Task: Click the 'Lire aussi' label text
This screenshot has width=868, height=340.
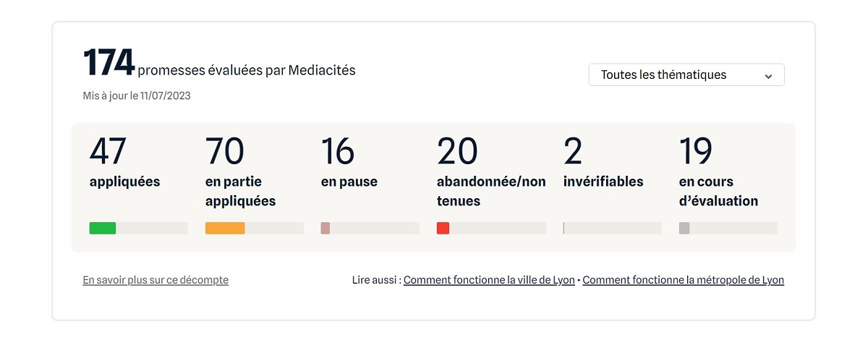Action: click(x=375, y=280)
